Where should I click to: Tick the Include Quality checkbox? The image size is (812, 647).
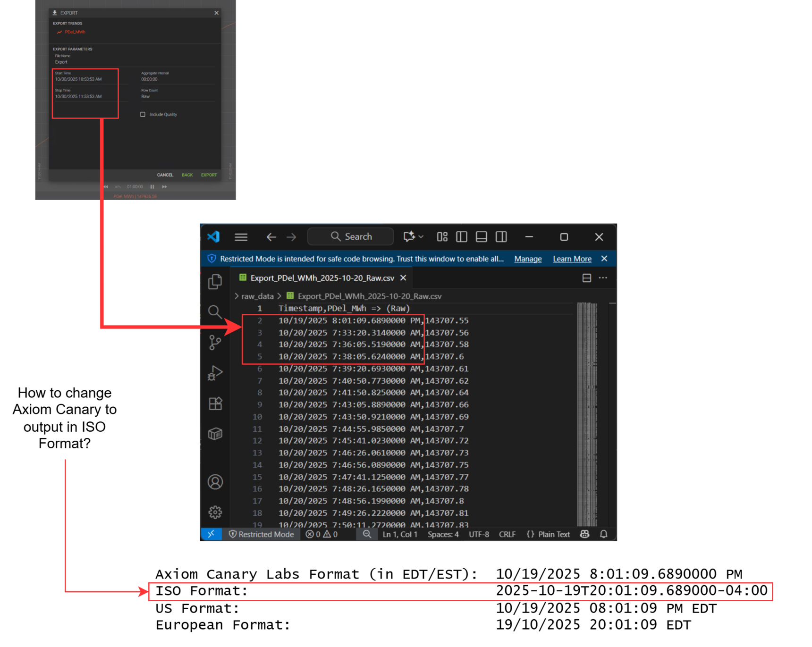click(143, 114)
